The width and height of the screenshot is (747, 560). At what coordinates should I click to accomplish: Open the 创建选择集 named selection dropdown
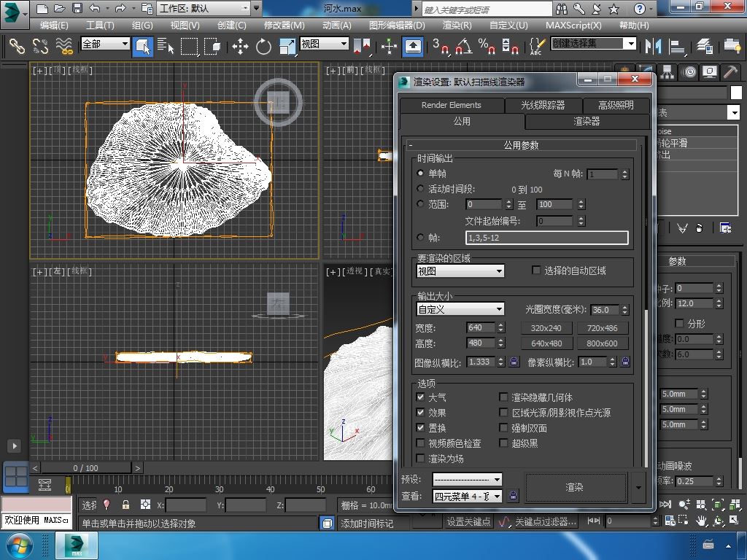click(594, 44)
